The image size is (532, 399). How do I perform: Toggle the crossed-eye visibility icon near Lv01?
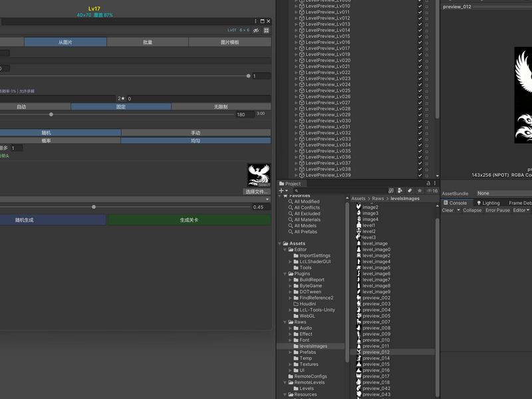coord(256,30)
